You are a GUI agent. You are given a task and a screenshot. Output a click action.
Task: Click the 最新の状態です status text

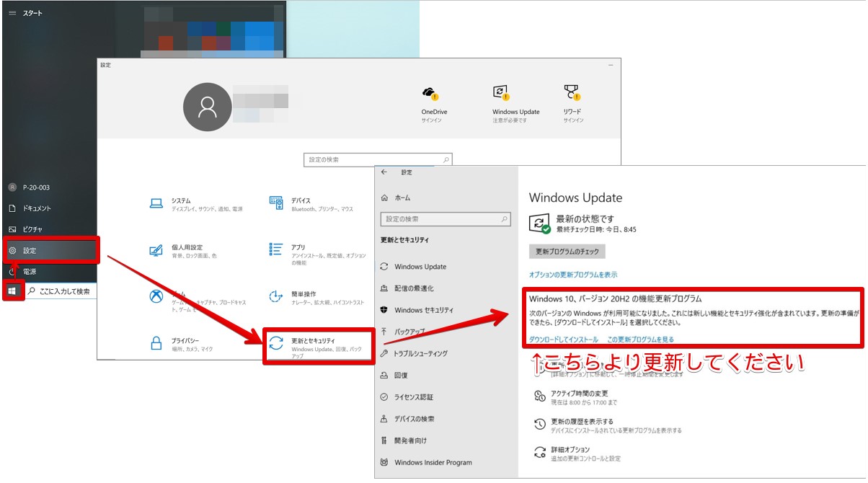tap(585, 218)
